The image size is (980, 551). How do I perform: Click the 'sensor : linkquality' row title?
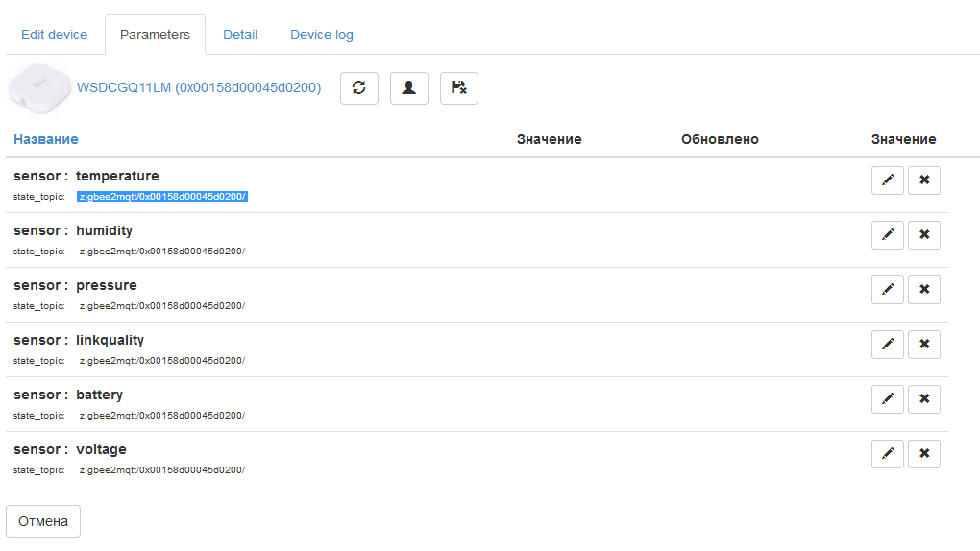[x=79, y=341]
